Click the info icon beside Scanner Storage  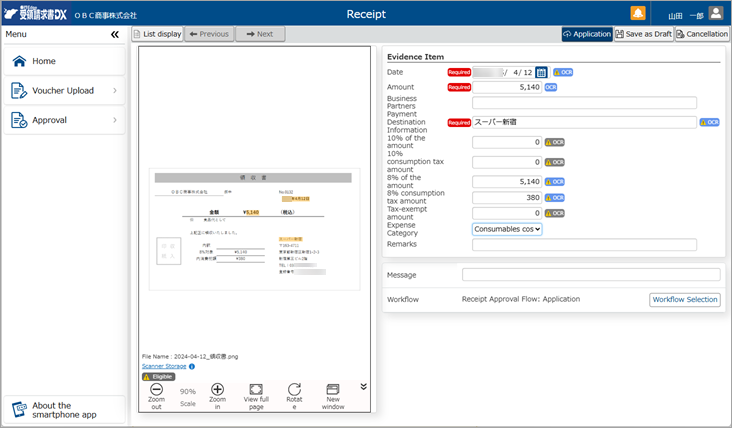192,366
